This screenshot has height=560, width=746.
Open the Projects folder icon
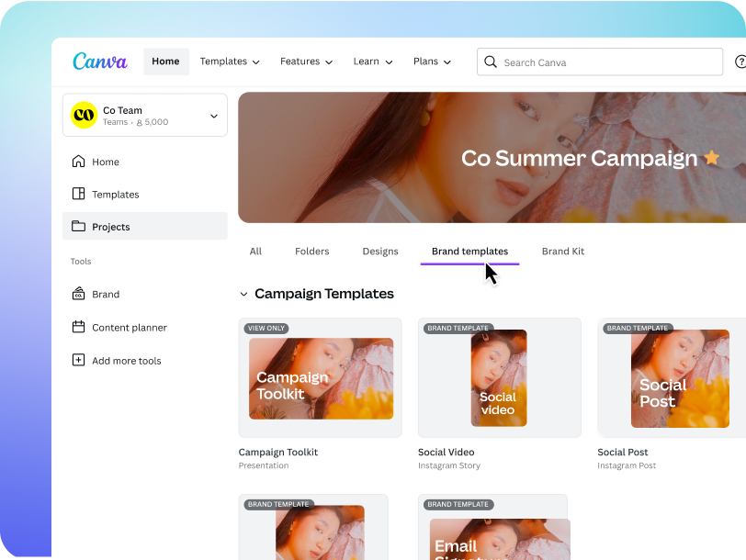tap(78, 226)
